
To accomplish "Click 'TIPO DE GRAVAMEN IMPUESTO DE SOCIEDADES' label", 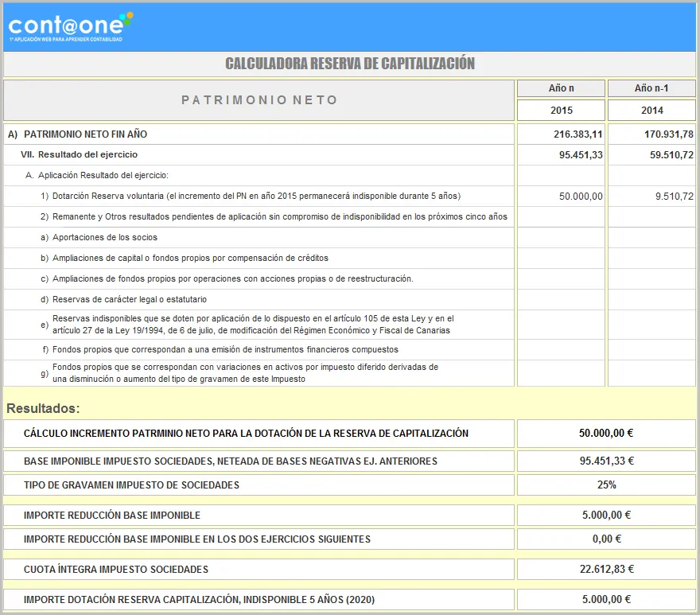I will coord(131,485).
